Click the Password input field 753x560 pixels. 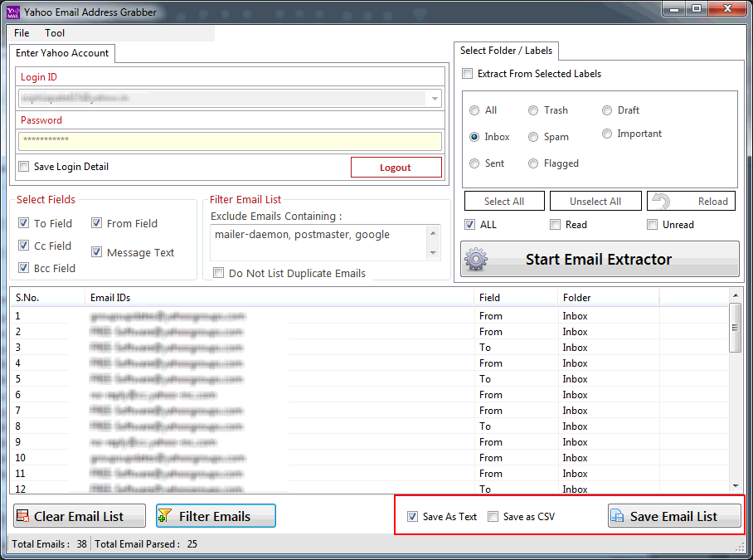click(x=230, y=141)
